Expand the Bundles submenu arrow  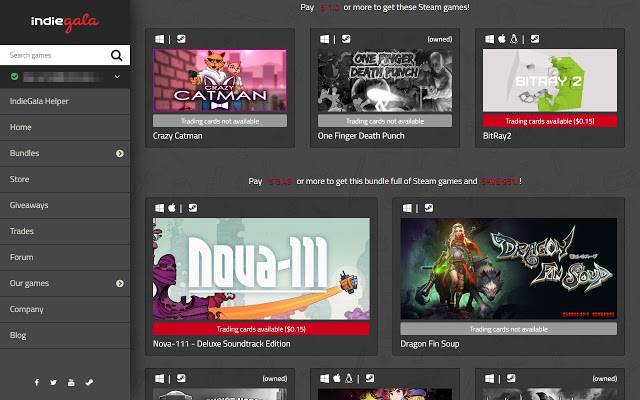(120, 153)
